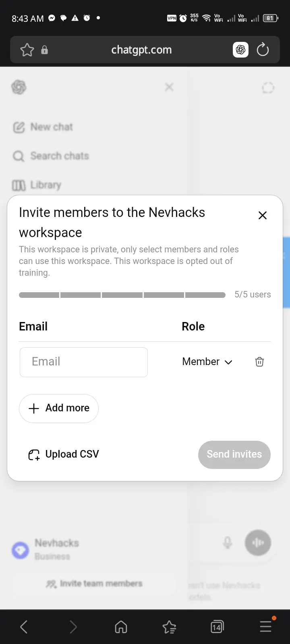The image size is (290, 644).
Task: Tap the ChatGPT app icon in address bar
Action: tap(240, 50)
